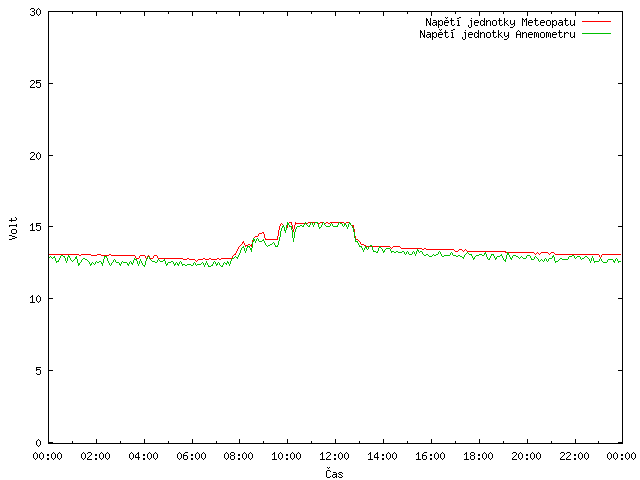
Task: Click the green legend line sample
Action: pyautogui.click(x=596, y=33)
